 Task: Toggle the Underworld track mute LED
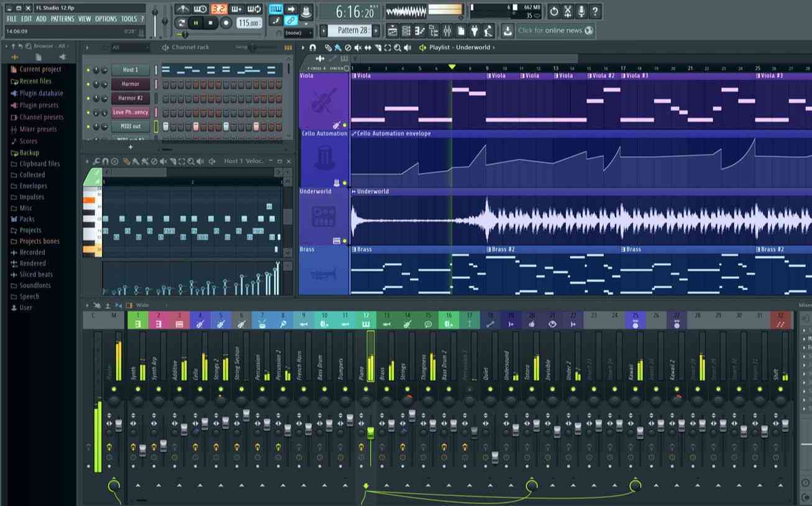(x=345, y=241)
